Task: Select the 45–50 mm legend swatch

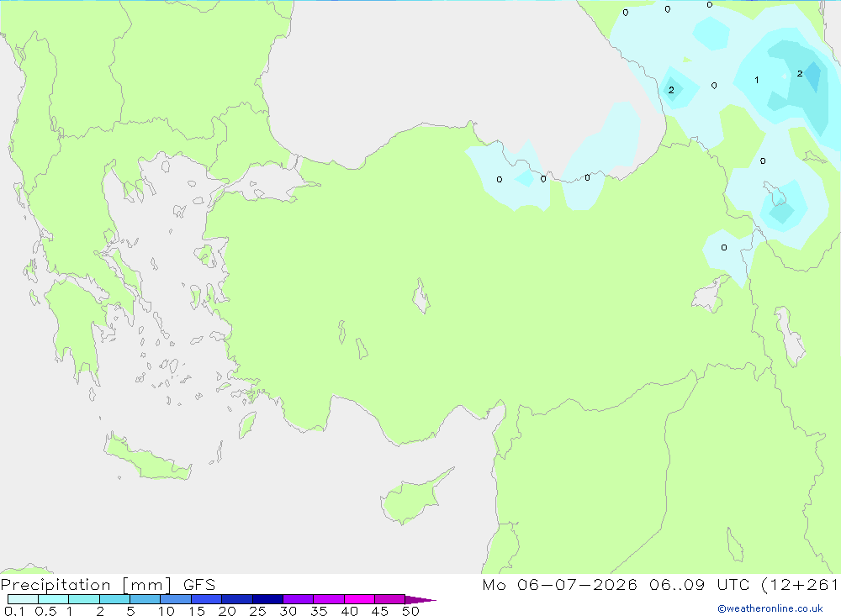Action: click(x=389, y=599)
